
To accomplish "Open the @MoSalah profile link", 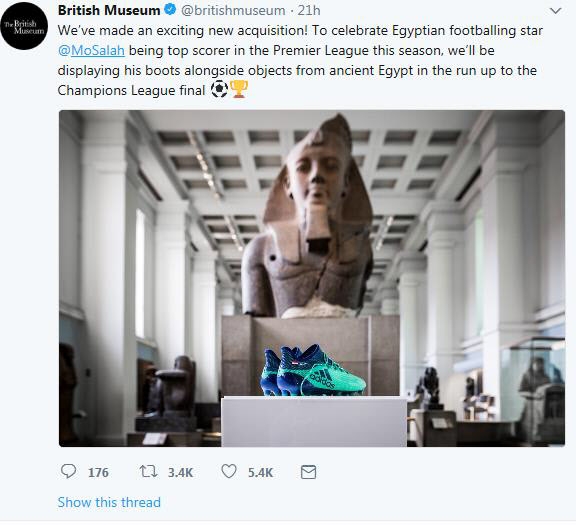I will pos(91,50).
